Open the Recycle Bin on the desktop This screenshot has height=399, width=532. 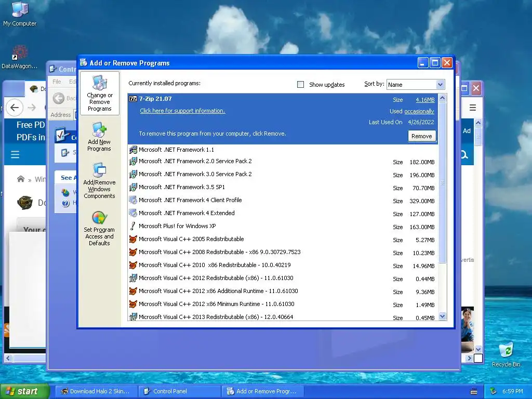coord(506,354)
